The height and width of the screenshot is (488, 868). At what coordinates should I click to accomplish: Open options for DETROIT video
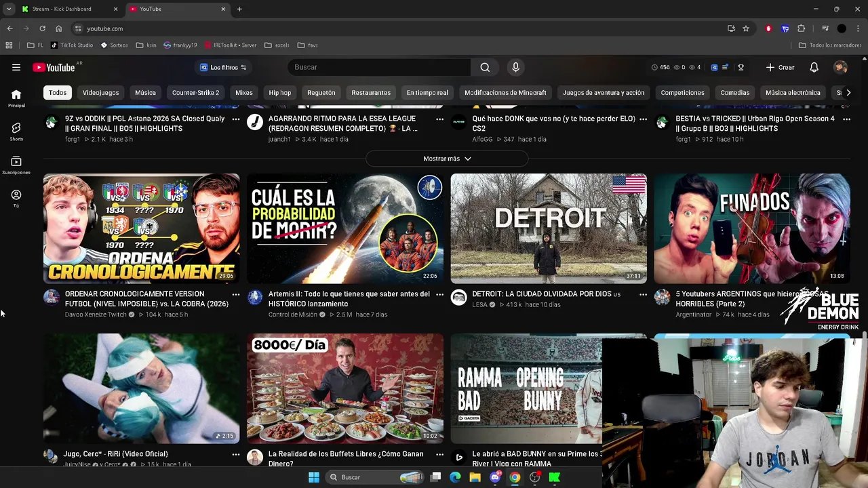(x=643, y=294)
